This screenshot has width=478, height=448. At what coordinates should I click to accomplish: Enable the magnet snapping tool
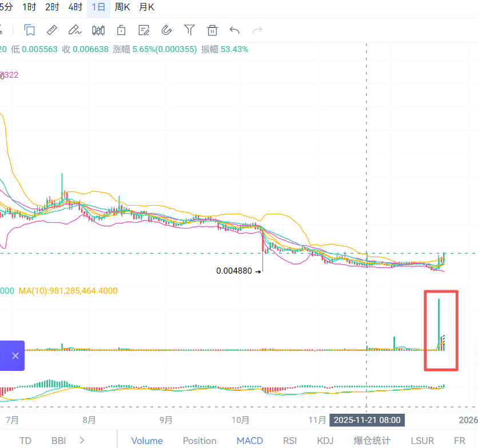[x=166, y=30]
